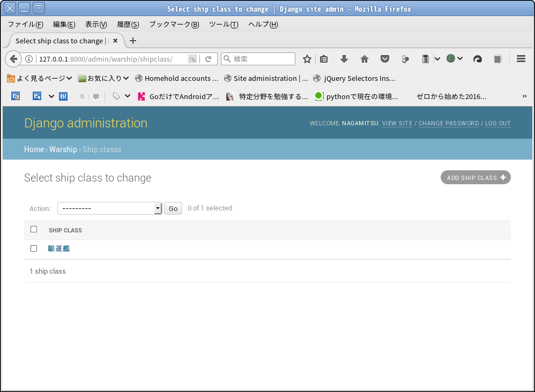The image size is (535, 392).
Task: Click the Hatena add-bookmark icon
Action: click(37, 96)
